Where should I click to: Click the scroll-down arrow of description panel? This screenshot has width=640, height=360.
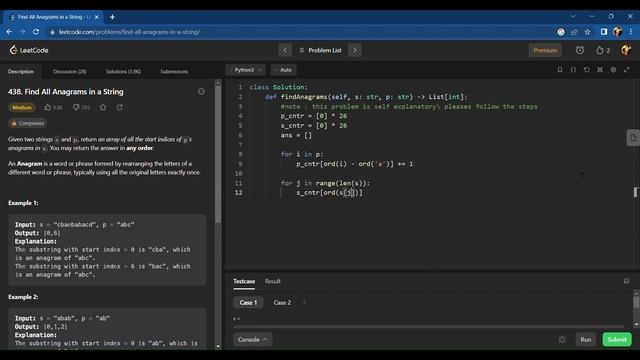click(x=218, y=347)
